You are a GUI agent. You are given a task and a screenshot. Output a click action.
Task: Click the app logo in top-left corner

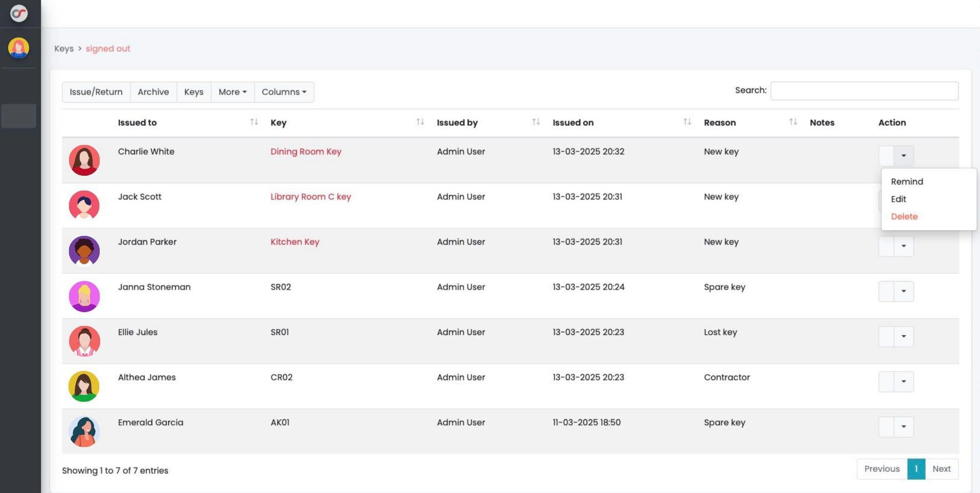tap(19, 13)
